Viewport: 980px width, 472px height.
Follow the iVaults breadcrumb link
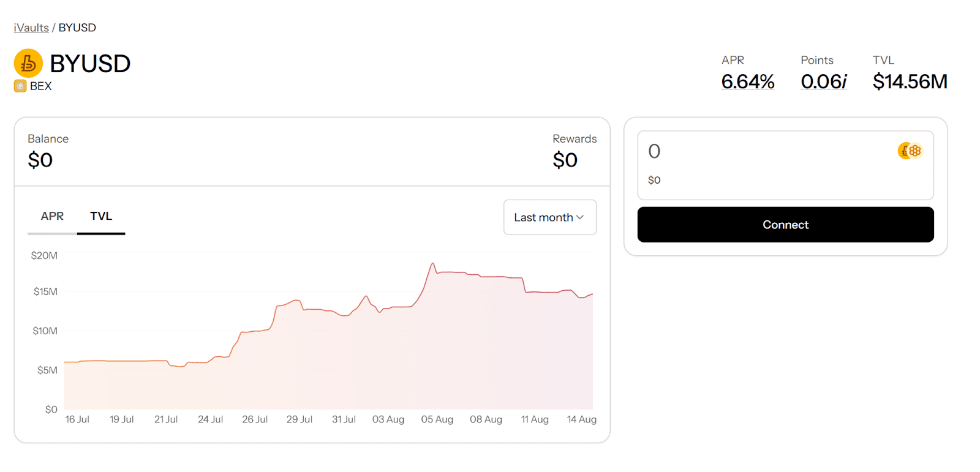tap(31, 28)
